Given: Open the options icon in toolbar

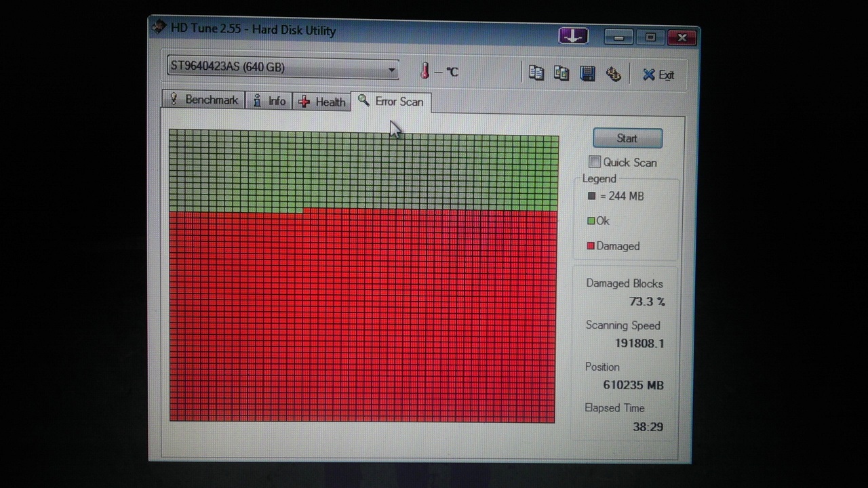Looking at the screenshot, I should pyautogui.click(x=614, y=74).
